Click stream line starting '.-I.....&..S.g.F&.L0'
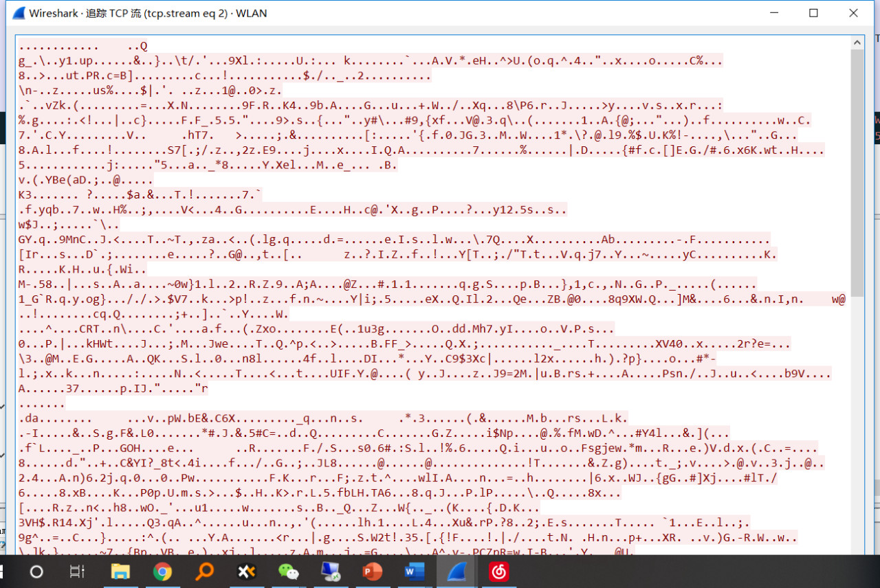The height and width of the screenshot is (588, 880). pyautogui.click(x=374, y=433)
